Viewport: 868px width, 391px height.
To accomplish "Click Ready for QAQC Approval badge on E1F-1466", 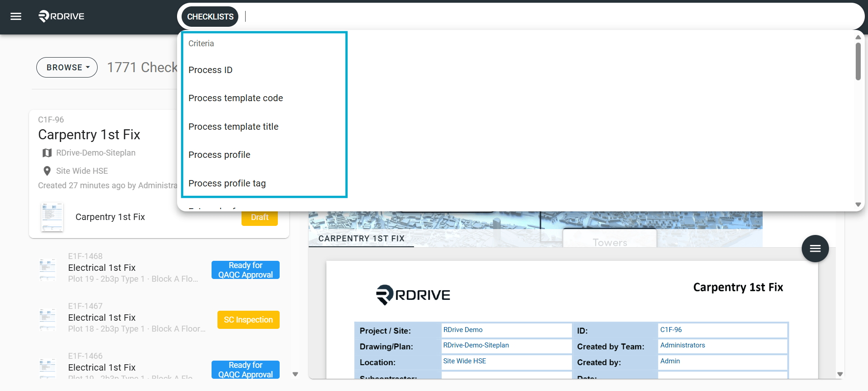I will pyautogui.click(x=246, y=370).
